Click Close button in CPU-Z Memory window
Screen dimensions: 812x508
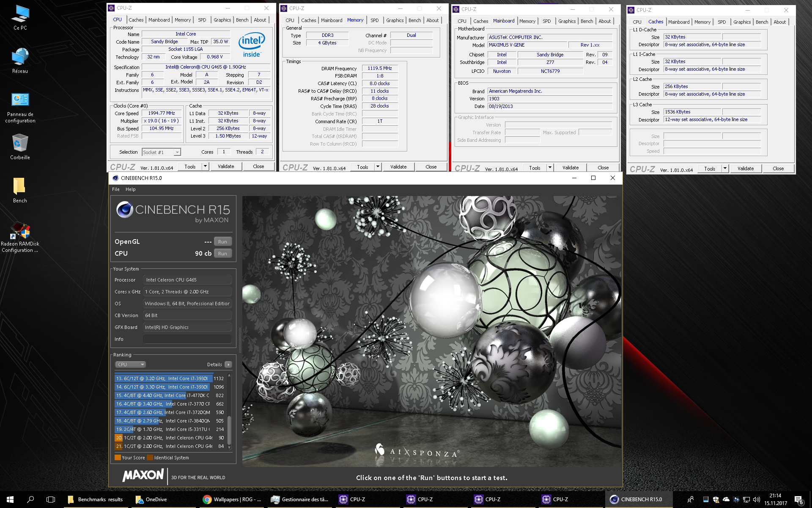(431, 167)
